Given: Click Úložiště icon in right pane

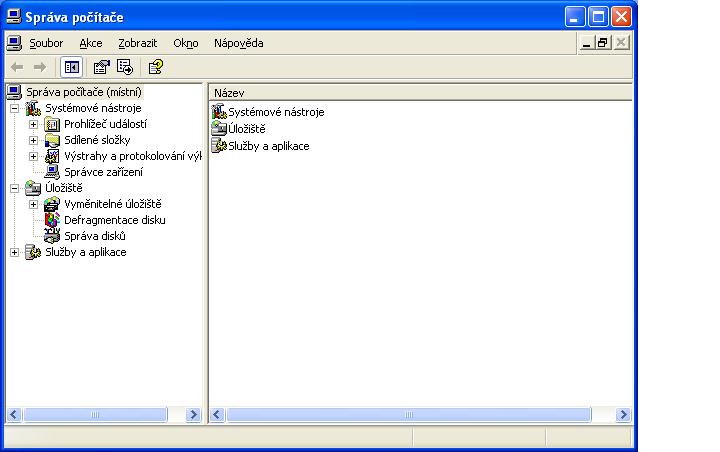Looking at the screenshot, I should click(219, 129).
